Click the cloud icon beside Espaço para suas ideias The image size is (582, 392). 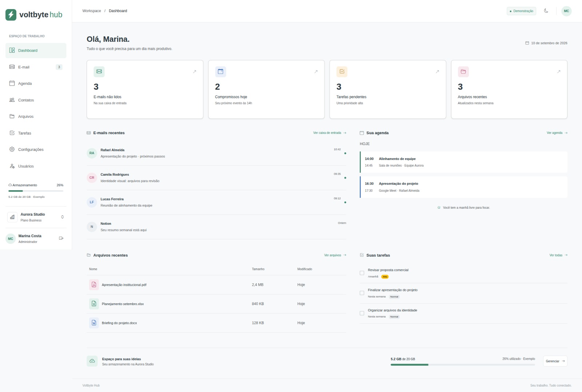click(92, 361)
